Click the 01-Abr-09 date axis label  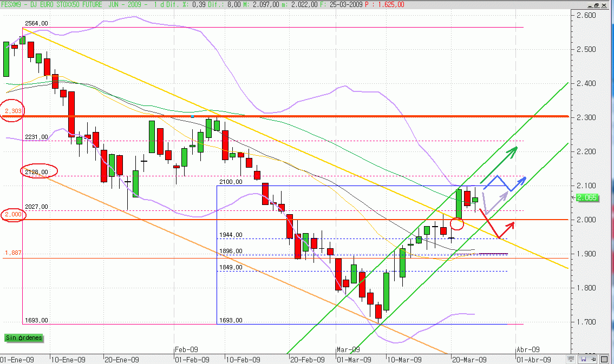point(534,360)
